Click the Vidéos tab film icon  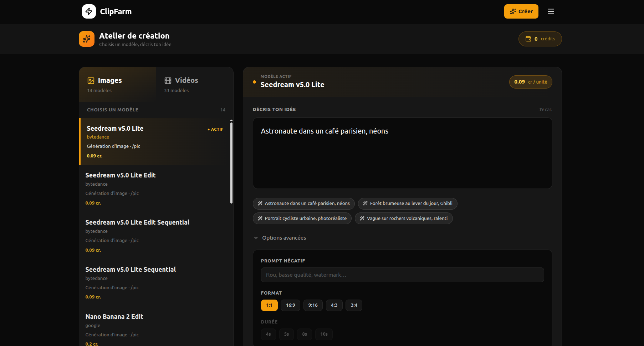click(x=168, y=81)
